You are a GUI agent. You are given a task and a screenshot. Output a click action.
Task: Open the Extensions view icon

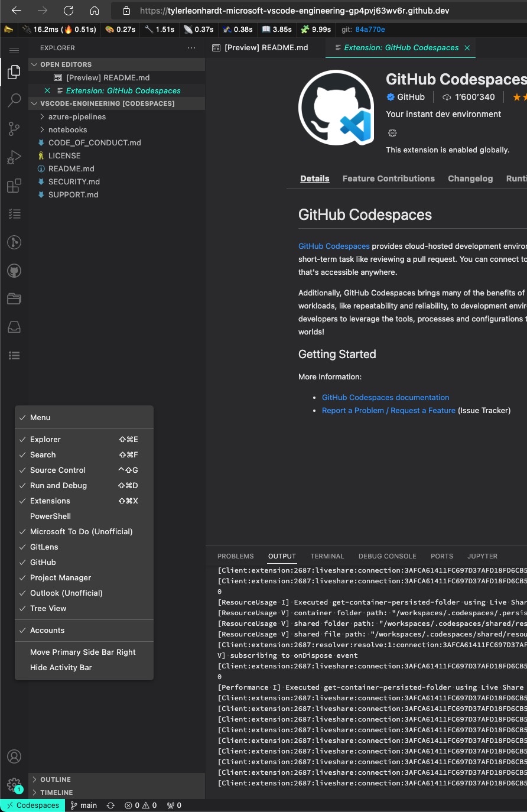pyautogui.click(x=14, y=186)
